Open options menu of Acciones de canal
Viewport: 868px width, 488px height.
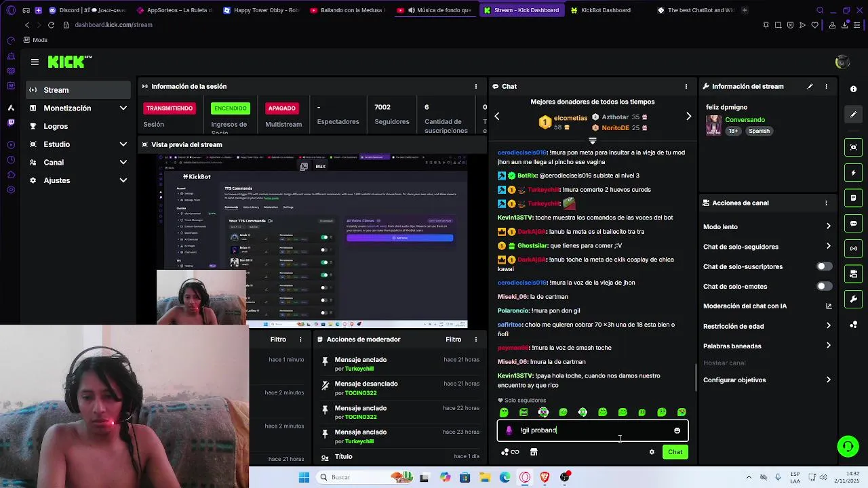[x=826, y=203]
